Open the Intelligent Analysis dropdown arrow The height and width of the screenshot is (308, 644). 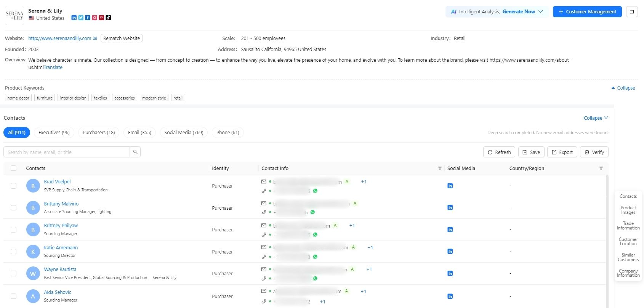[540, 12]
